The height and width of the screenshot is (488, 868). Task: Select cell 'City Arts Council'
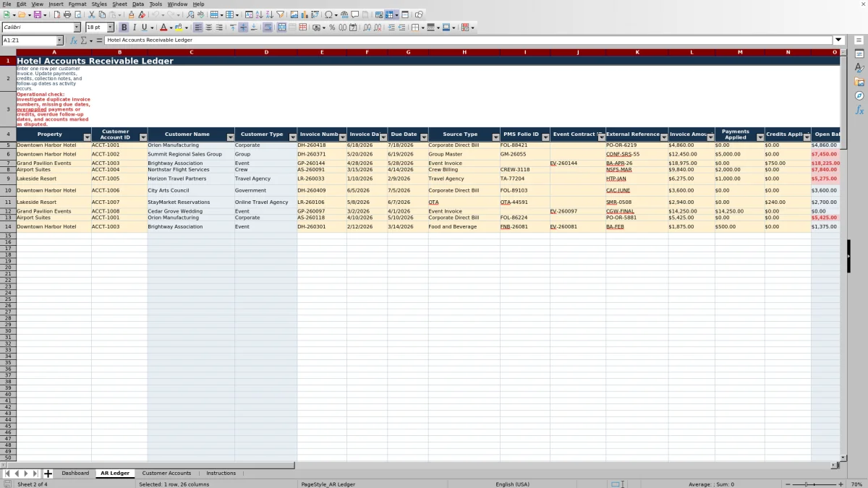point(191,191)
